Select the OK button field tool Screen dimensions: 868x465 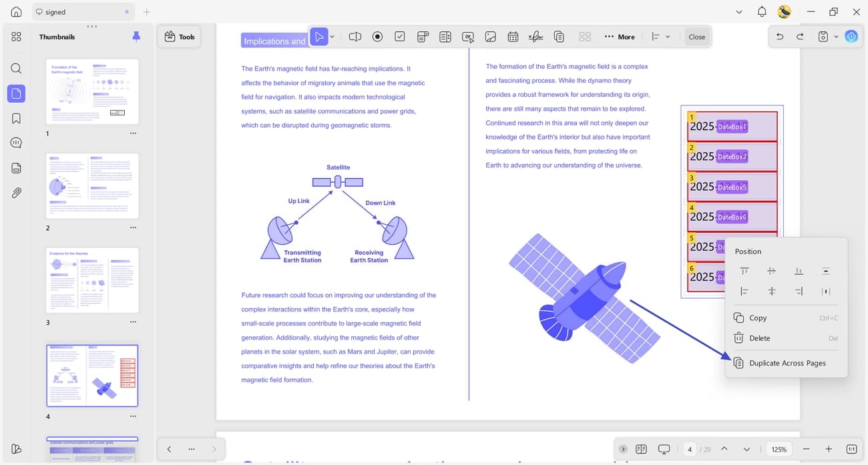point(468,37)
